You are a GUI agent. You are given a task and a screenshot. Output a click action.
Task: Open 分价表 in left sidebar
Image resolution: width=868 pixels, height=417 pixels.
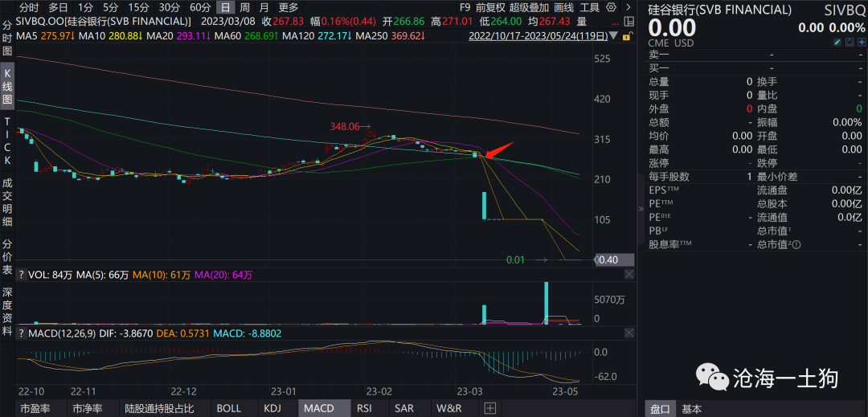click(7, 258)
